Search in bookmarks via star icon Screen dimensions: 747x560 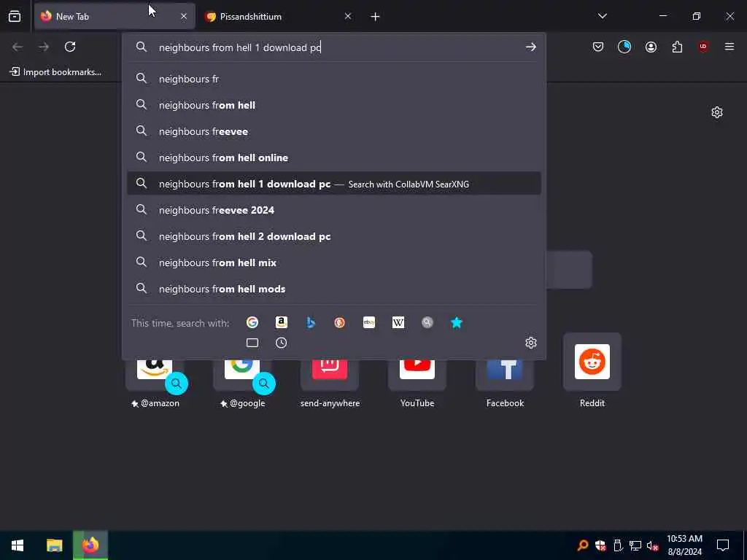pos(457,323)
